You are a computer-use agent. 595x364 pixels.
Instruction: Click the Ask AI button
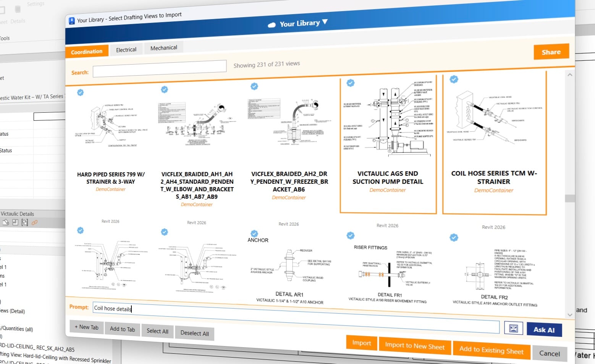click(544, 330)
